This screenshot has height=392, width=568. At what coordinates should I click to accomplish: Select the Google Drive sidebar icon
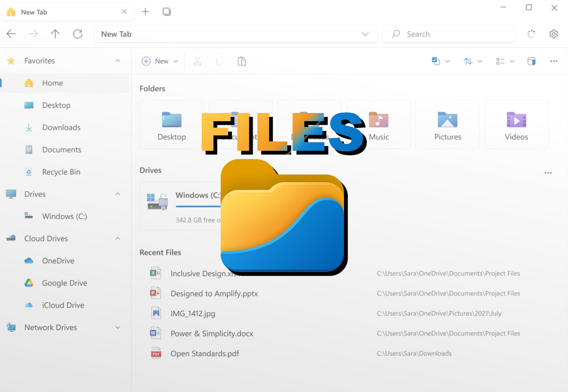28,283
